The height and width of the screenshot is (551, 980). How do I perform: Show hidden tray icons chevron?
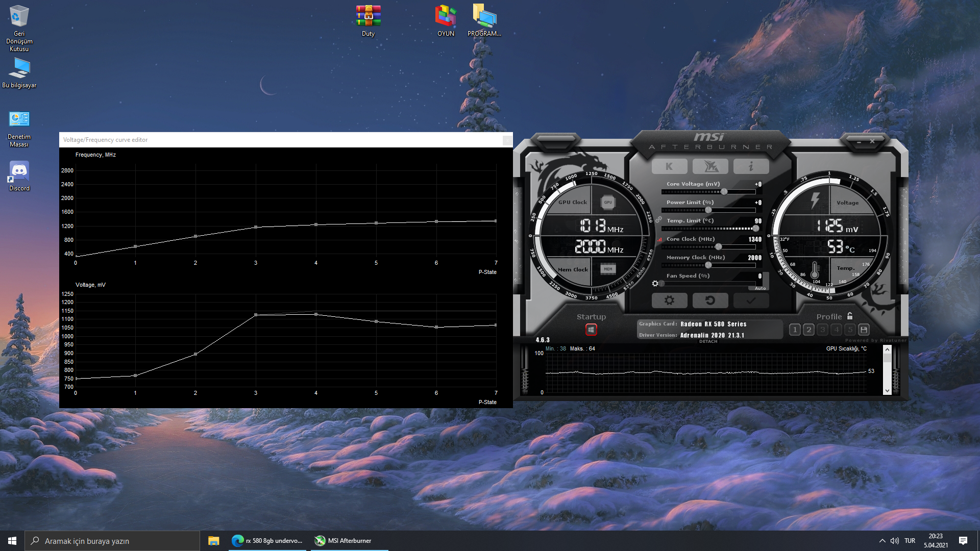click(x=882, y=541)
